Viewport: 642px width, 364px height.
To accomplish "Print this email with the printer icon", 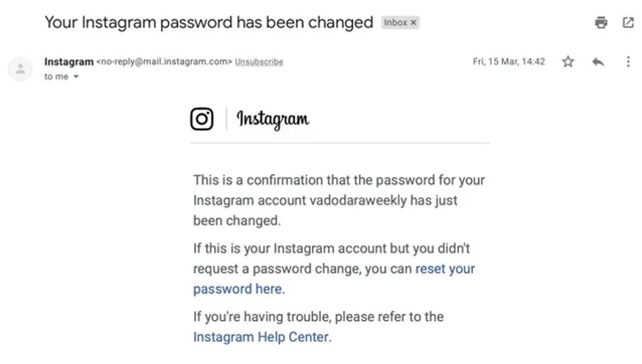I will tap(601, 23).
